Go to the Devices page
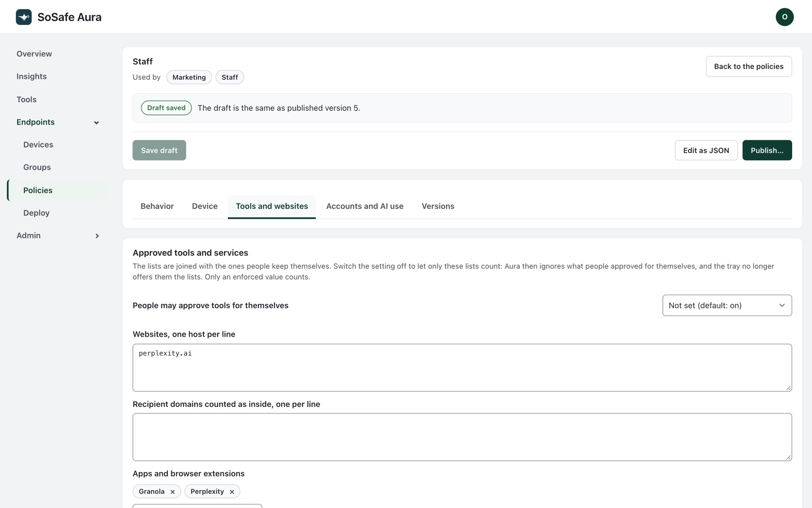Screen dimensions: 812x508 (38, 145)
